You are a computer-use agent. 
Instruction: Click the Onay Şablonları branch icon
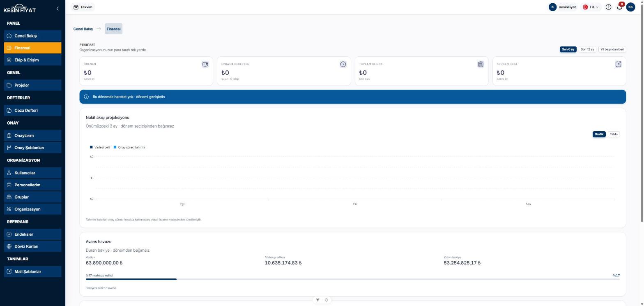pyautogui.click(x=9, y=148)
